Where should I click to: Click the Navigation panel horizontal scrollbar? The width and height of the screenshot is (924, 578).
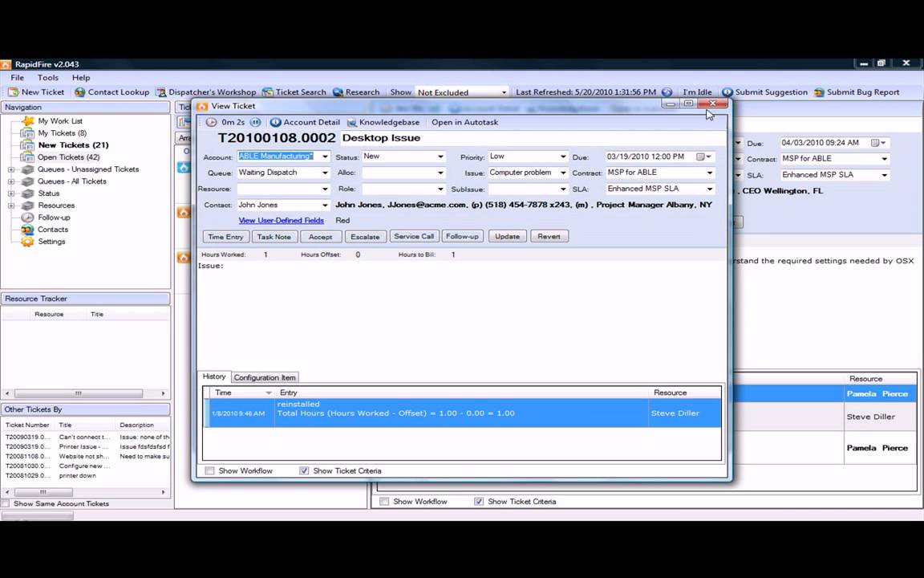point(85,393)
